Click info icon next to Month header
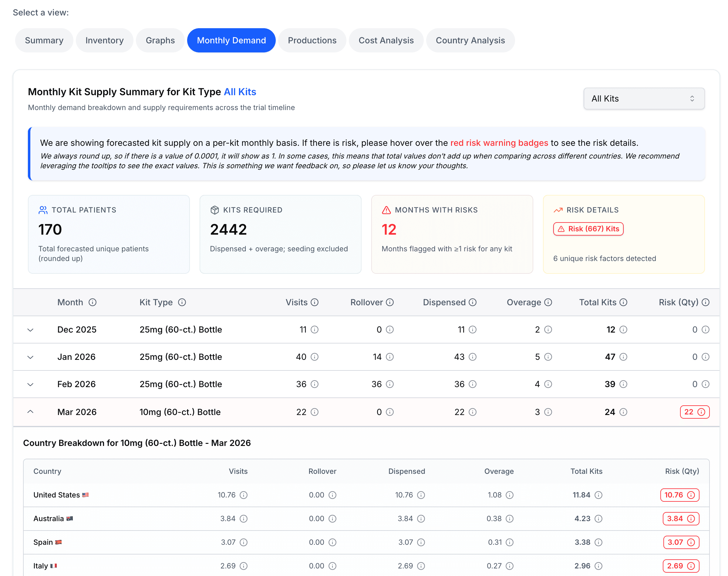 click(x=93, y=302)
